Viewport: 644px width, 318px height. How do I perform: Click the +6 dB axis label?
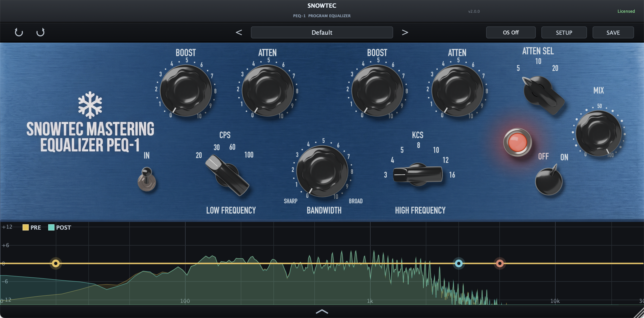click(5, 245)
